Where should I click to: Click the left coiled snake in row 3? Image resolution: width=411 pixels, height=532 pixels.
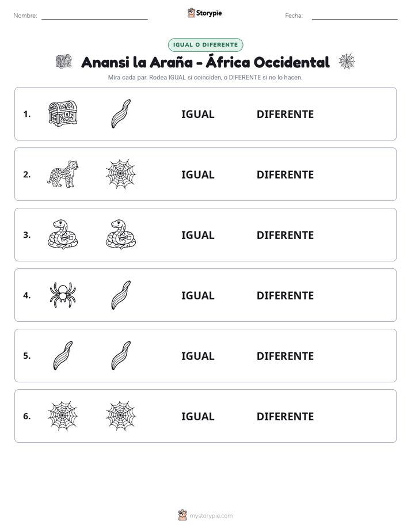tap(63, 234)
